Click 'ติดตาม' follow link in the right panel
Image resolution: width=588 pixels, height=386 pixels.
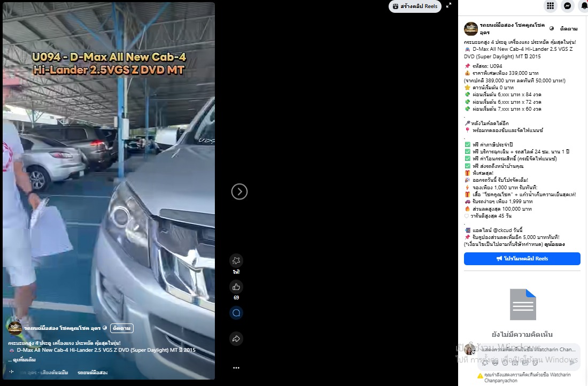click(569, 28)
